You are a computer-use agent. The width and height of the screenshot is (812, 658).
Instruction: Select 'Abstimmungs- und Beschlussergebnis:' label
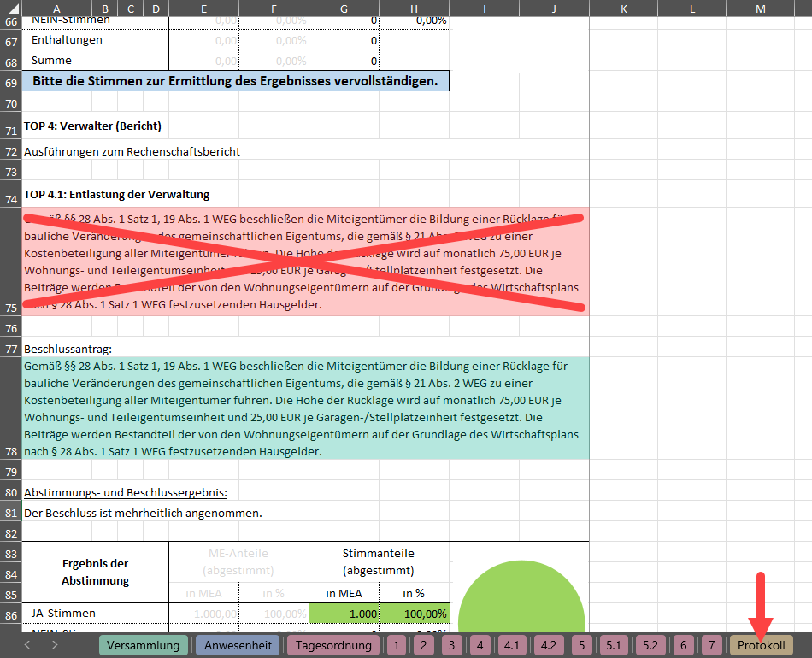tap(126, 492)
